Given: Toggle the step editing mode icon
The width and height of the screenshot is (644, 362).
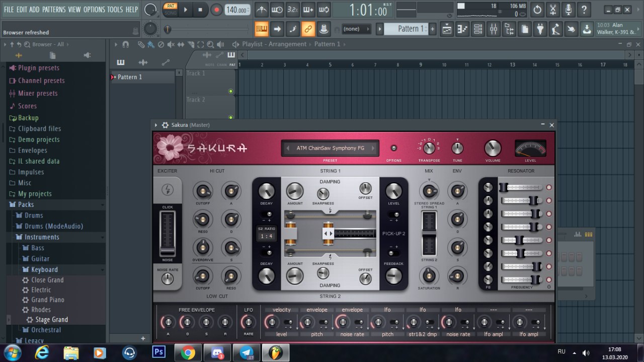Looking at the screenshot, I should pyautogui.click(x=292, y=29).
